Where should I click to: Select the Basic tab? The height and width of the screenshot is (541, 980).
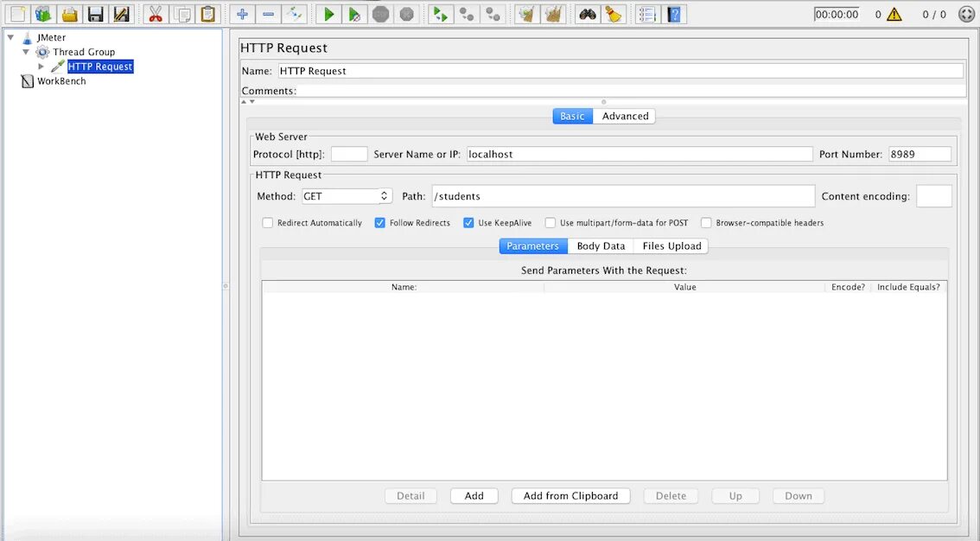pyautogui.click(x=572, y=116)
